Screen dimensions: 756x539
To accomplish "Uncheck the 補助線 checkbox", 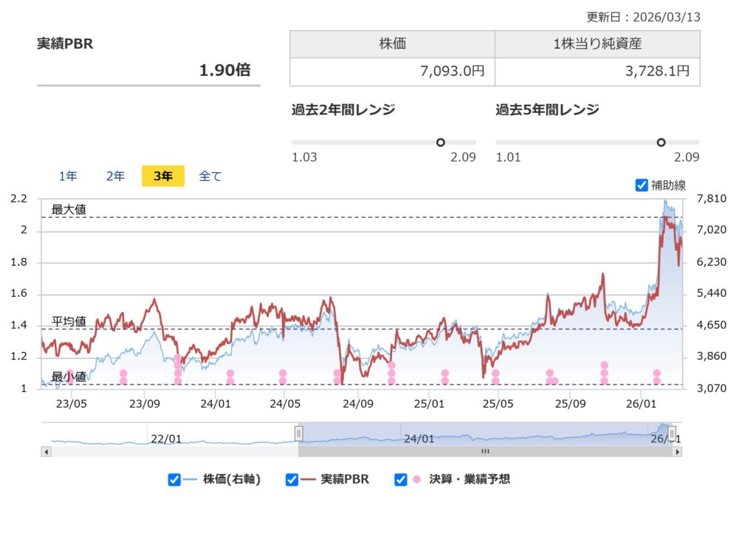I will pos(642,185).
